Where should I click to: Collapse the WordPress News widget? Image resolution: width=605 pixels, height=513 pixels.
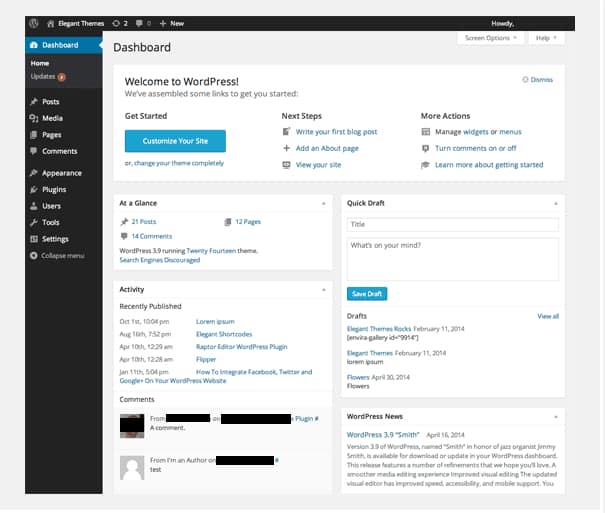click(x=556, y=417)
